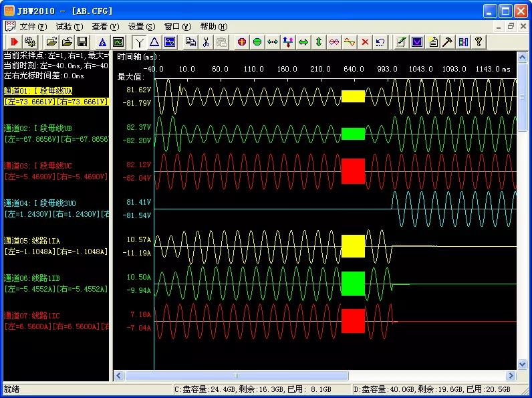
Task: Click the floppy disk save icon
Action: [82, 41]
